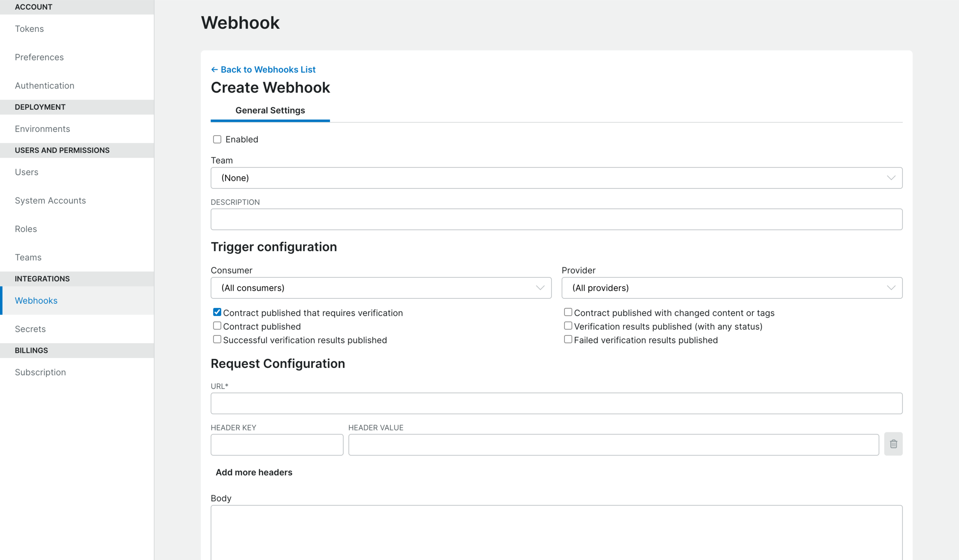Click the URL input field
This screenshot has width=959, height=560.
pos(557,404)
